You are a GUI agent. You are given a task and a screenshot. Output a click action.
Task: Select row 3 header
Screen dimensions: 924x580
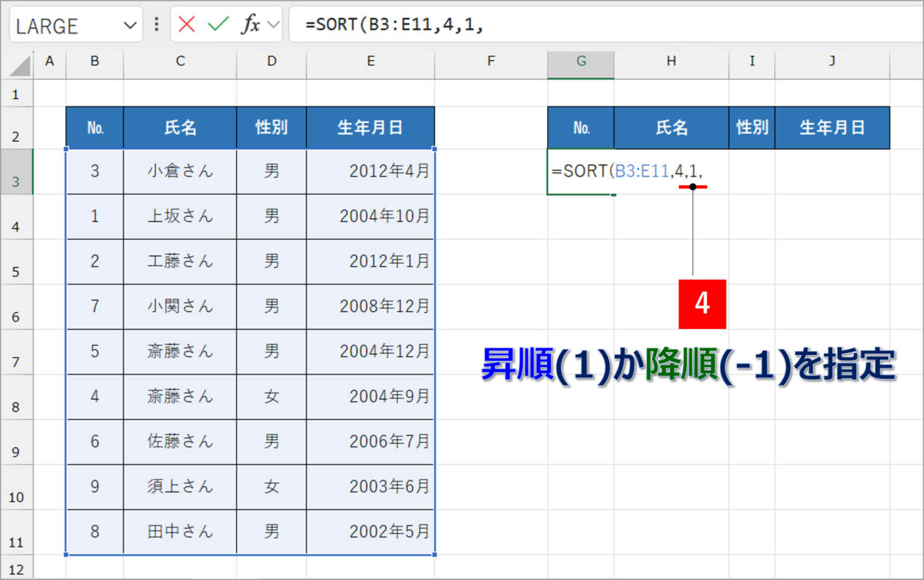tap(16, 173)
